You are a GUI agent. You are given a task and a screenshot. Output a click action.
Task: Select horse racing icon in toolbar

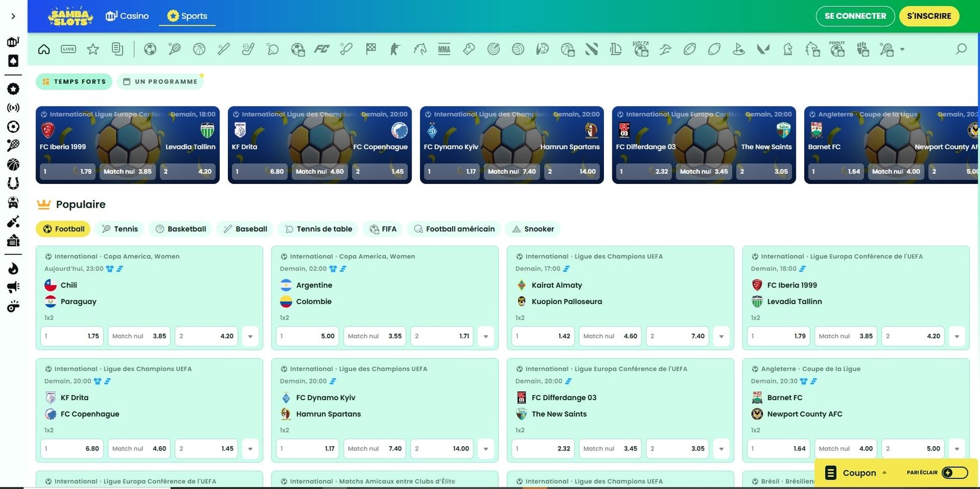[420, 49]
